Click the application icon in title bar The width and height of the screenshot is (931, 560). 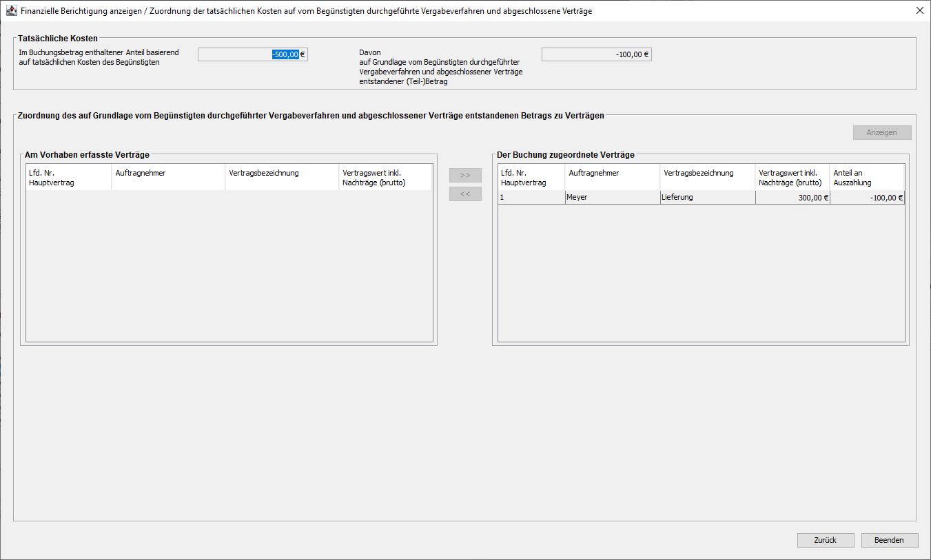click(11, 11)
